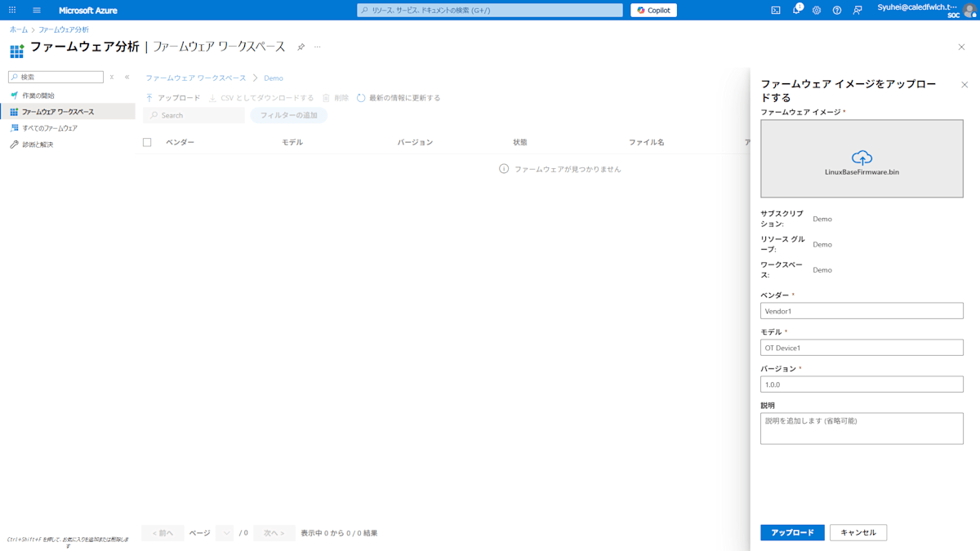Focus the Azure global search box
The width and height of the screenshot is (980, 551).
pyautogui.click(x=490, y=11)
